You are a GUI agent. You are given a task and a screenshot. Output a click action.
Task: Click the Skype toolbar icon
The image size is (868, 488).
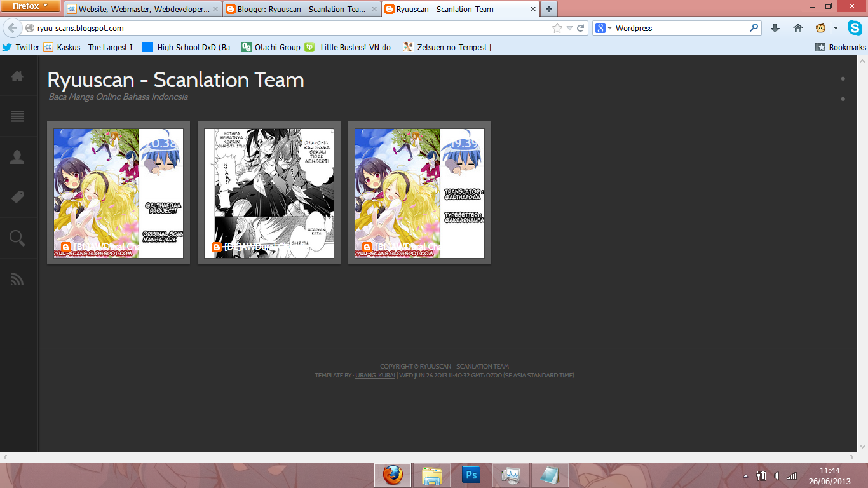pos(855,28)
